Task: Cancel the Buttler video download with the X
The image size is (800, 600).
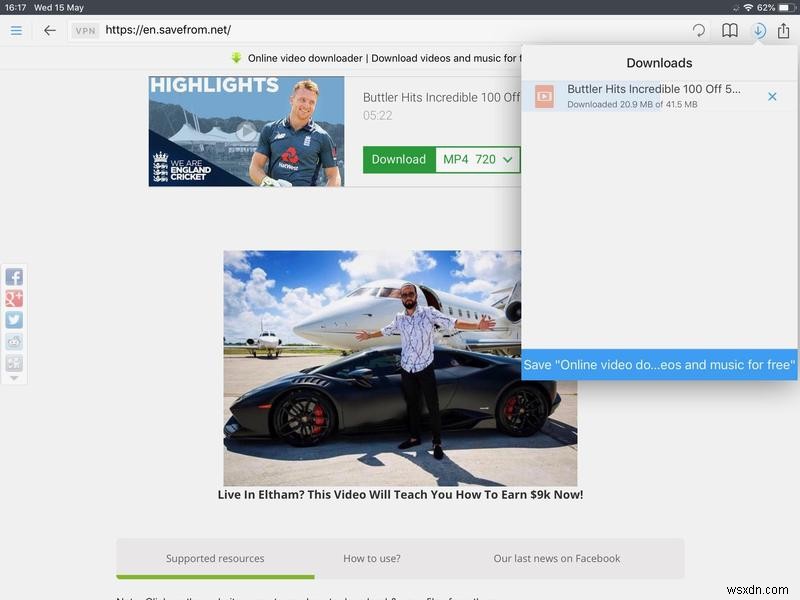Action: [771, 96]
